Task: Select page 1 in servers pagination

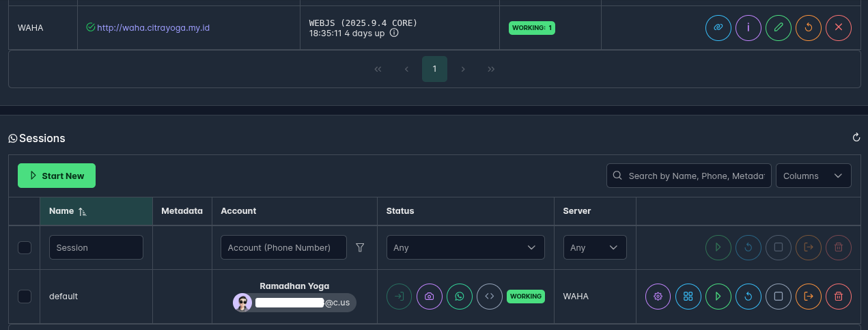Action: click(434, 69)
